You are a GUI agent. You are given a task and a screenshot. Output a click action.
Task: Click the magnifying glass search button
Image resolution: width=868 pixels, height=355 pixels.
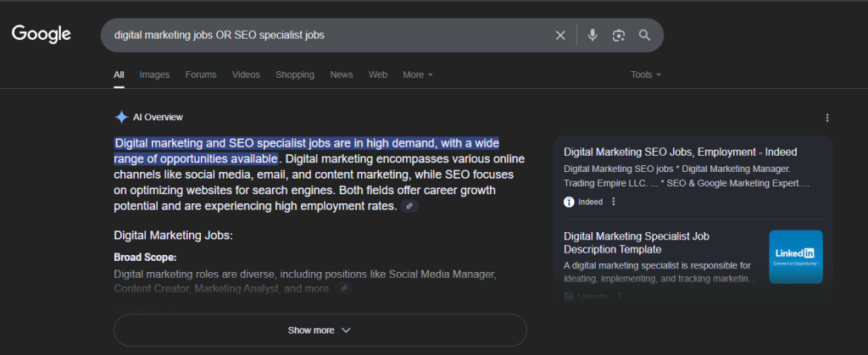tap(644, 36)
